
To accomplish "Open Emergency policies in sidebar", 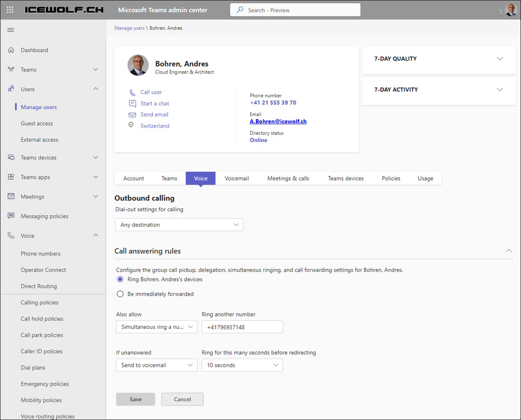I will 45,384.
